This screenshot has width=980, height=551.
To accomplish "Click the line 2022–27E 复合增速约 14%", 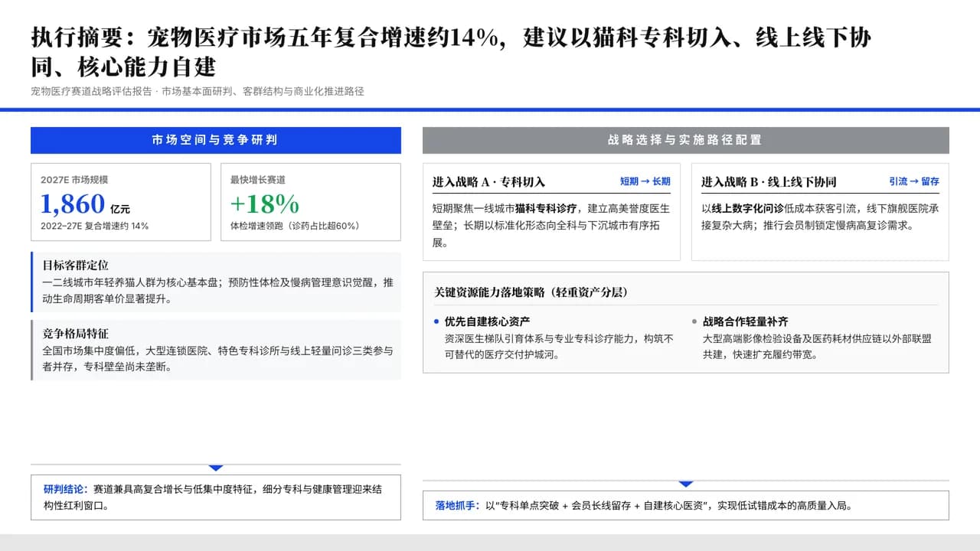I will coord(95,226).
